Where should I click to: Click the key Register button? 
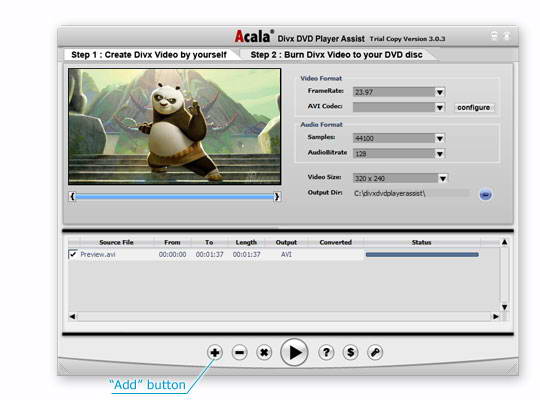(375, 352)
